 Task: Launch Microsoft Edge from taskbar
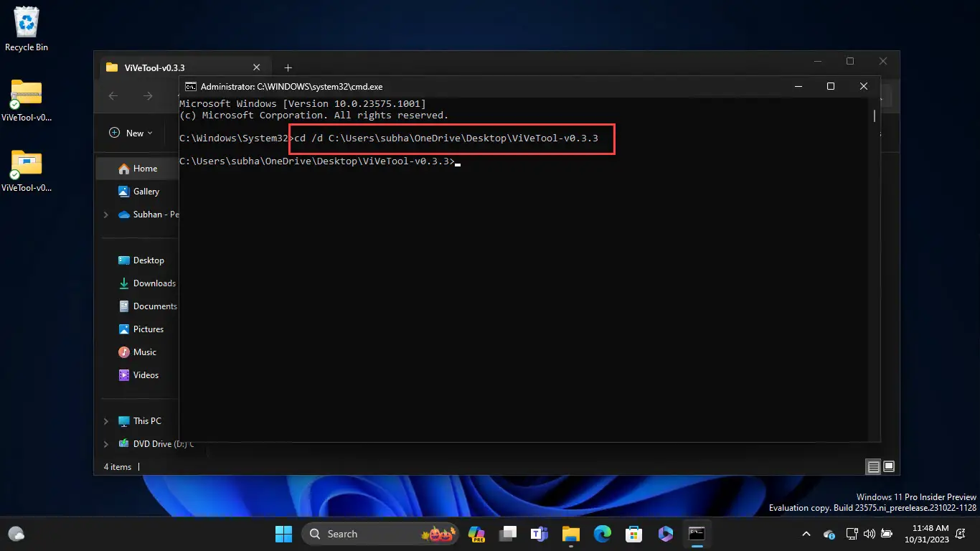point(602,534)
